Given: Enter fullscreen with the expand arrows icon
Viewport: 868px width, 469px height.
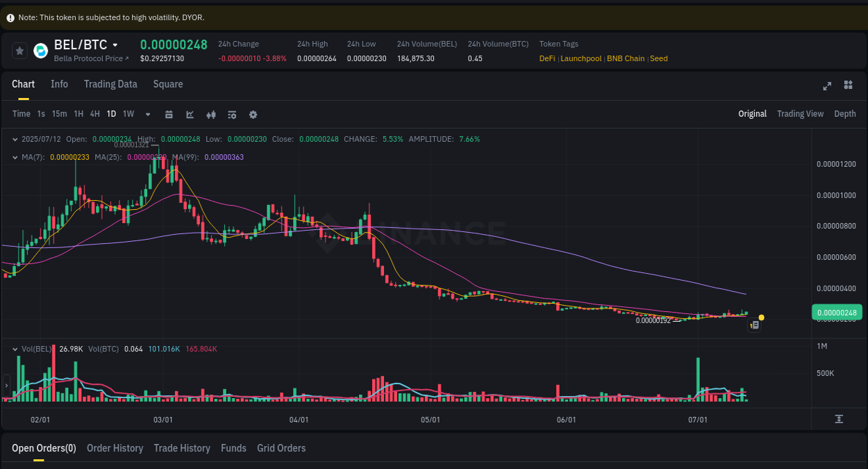Looking at the screenshot, I should click(827, 86).
